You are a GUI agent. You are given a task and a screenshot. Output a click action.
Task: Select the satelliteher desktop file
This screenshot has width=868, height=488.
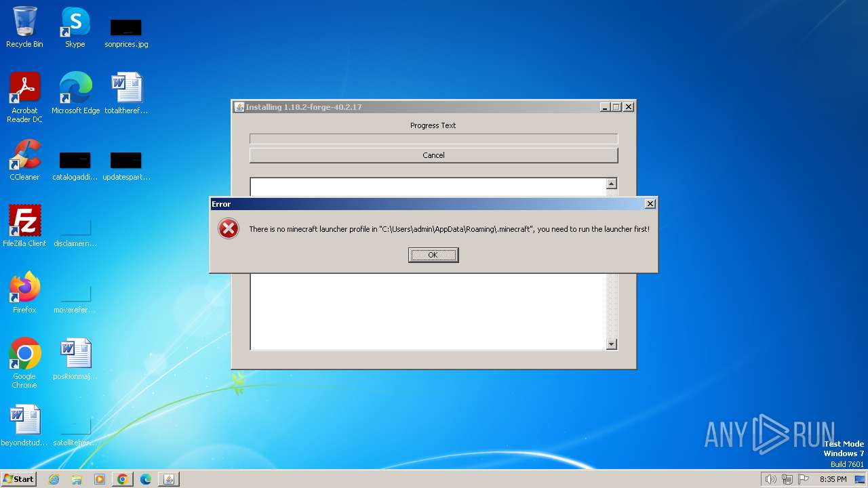click(x=75, y=431)
